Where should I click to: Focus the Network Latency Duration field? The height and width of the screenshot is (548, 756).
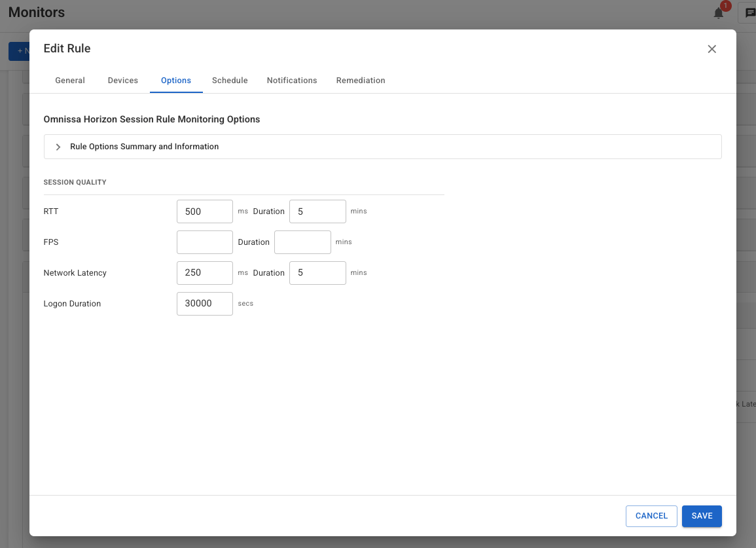click(x=317, y=273)
